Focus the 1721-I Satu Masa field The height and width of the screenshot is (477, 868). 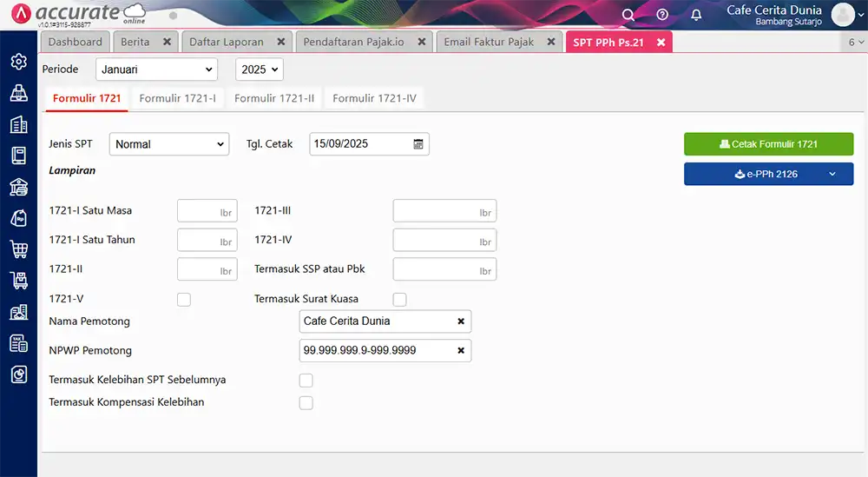207,211
